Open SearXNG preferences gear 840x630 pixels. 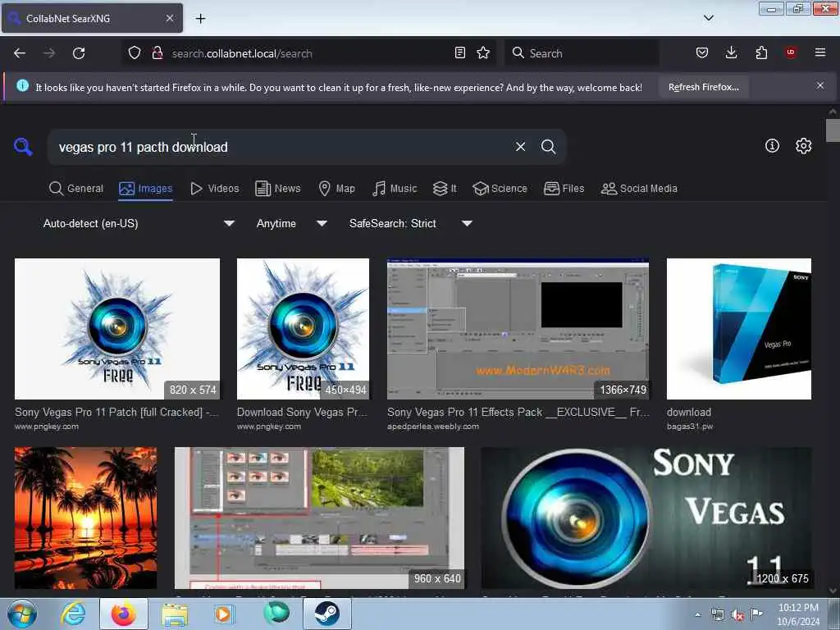point(804,146)
